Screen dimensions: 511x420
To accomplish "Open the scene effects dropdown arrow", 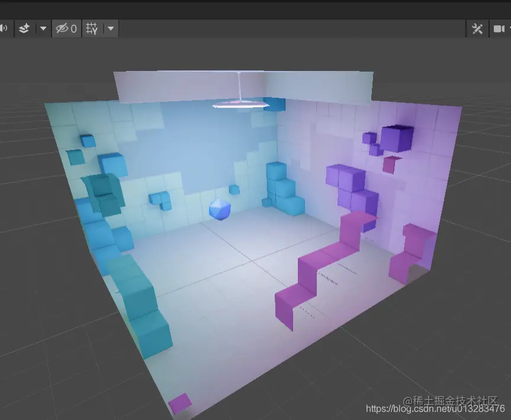I will 43,28.
